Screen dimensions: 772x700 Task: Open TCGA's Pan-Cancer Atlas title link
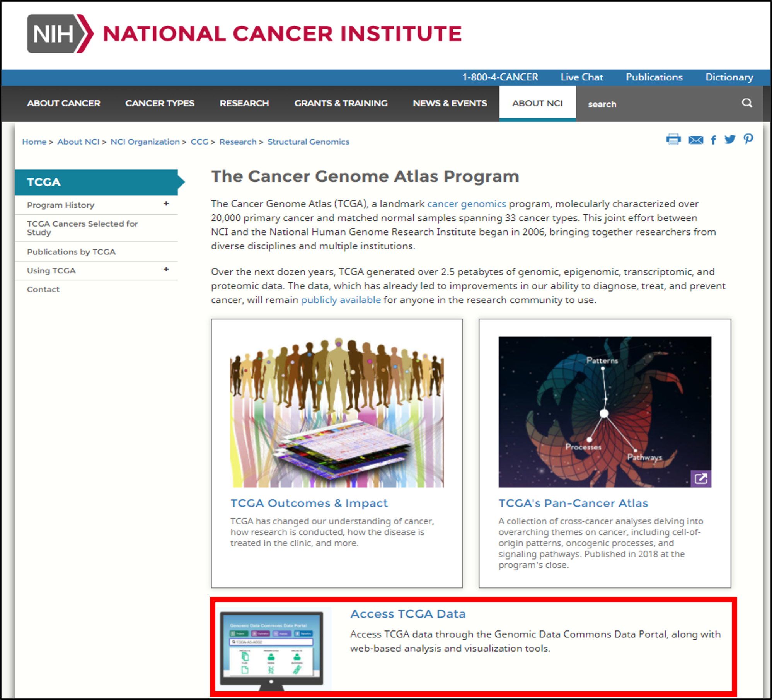click(x=573, y=503)
